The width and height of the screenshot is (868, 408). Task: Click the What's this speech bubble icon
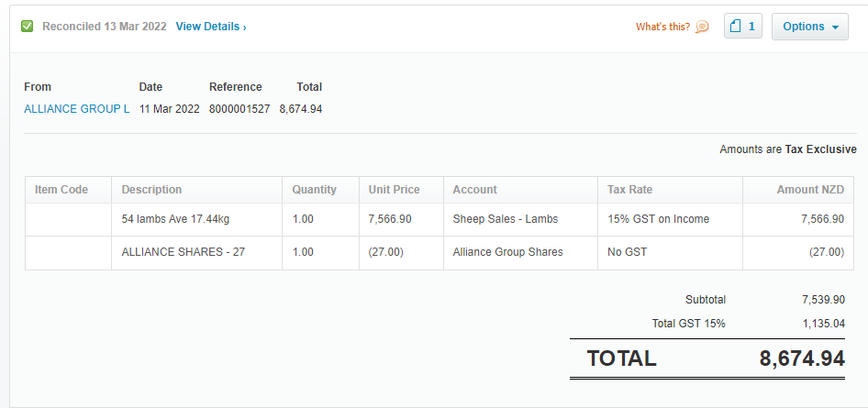tap(702, 27)
